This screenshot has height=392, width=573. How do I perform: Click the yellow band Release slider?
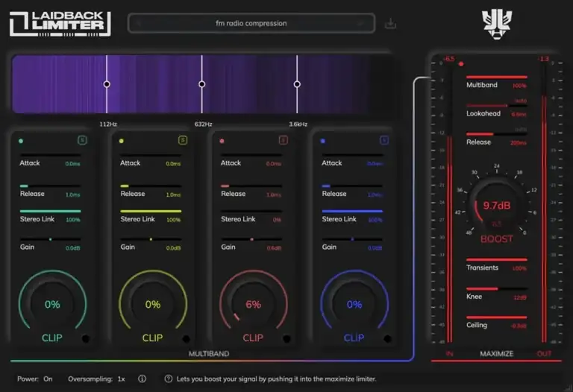pyautogui.click(x=151, y=186)
